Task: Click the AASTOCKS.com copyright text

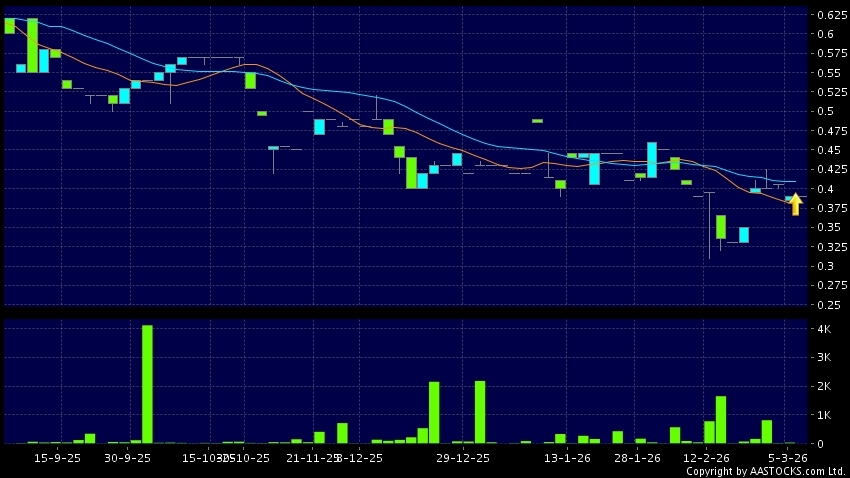Action: point(764,471)
